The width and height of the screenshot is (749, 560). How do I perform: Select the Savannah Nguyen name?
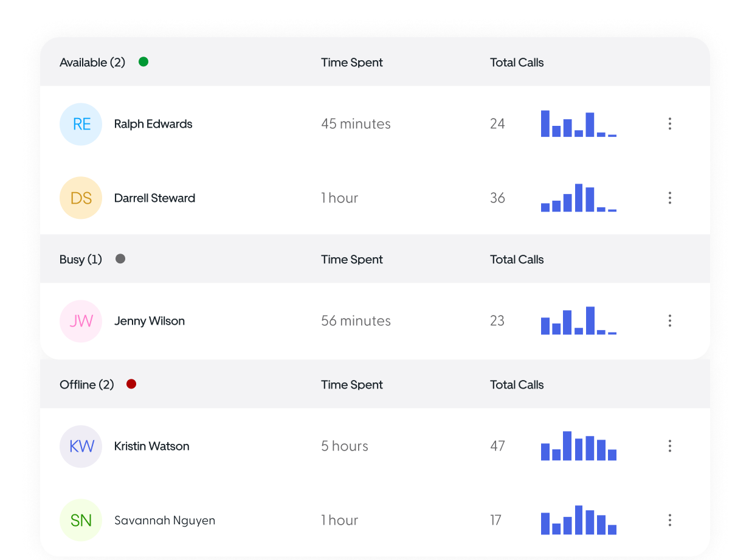[x=165, y=520]
